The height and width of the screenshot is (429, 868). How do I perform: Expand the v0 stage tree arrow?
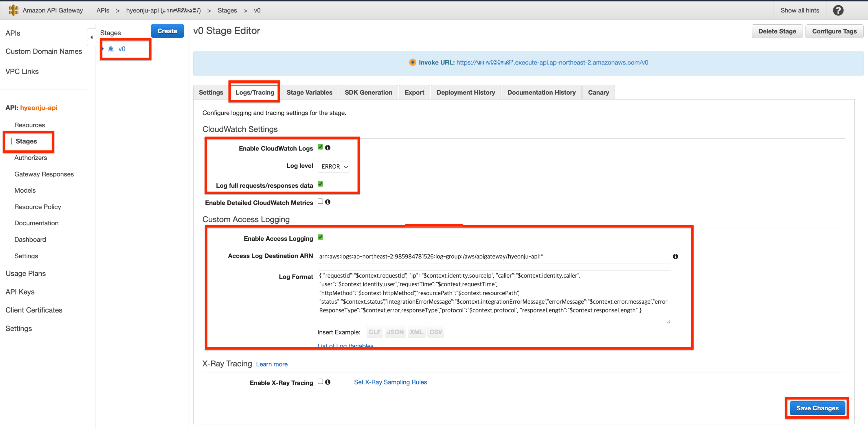click(103, 49)
